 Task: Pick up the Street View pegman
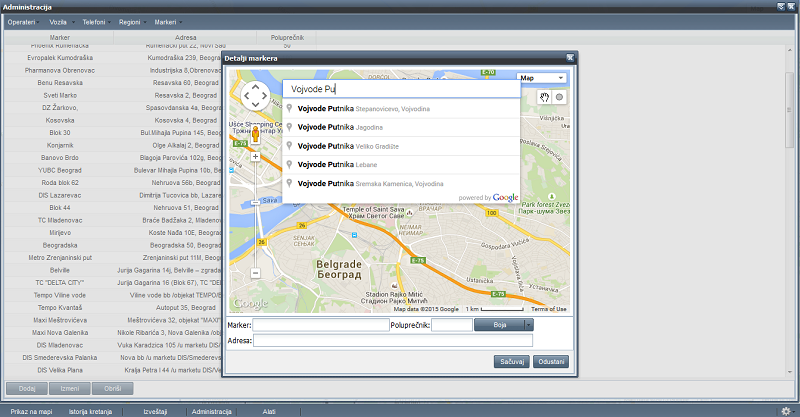tap(256, 135)
